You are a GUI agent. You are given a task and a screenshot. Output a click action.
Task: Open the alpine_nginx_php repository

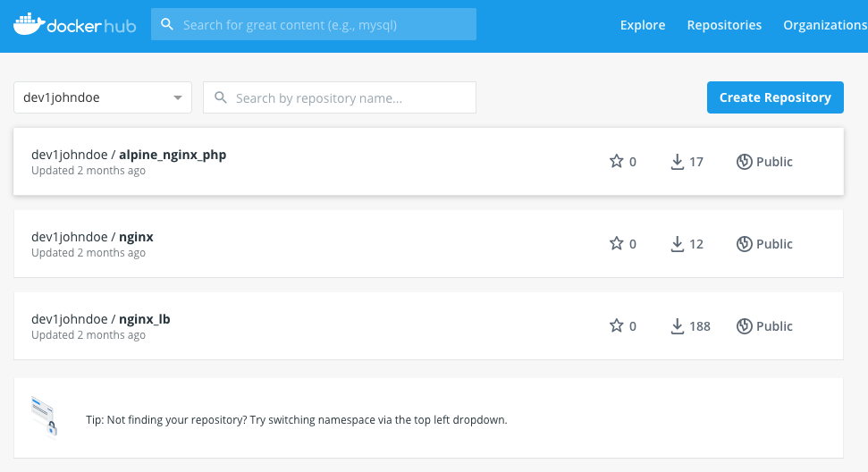(428, 162)
